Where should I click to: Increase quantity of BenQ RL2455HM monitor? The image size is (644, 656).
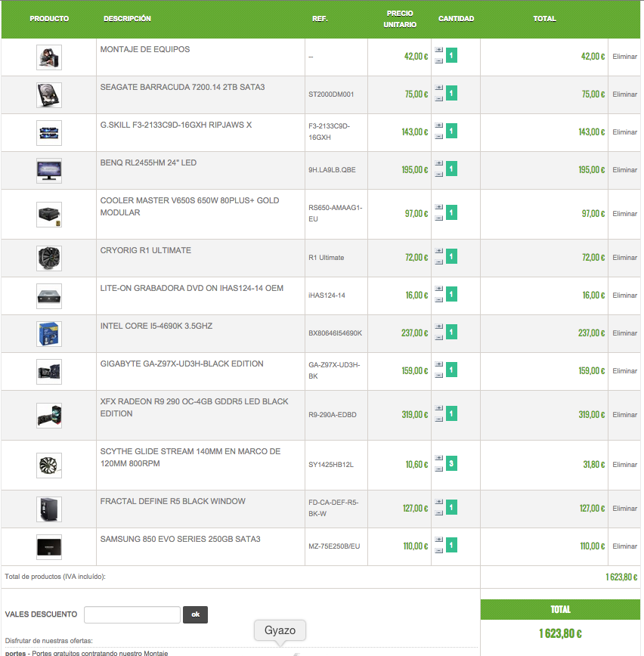tap(438, 163)
